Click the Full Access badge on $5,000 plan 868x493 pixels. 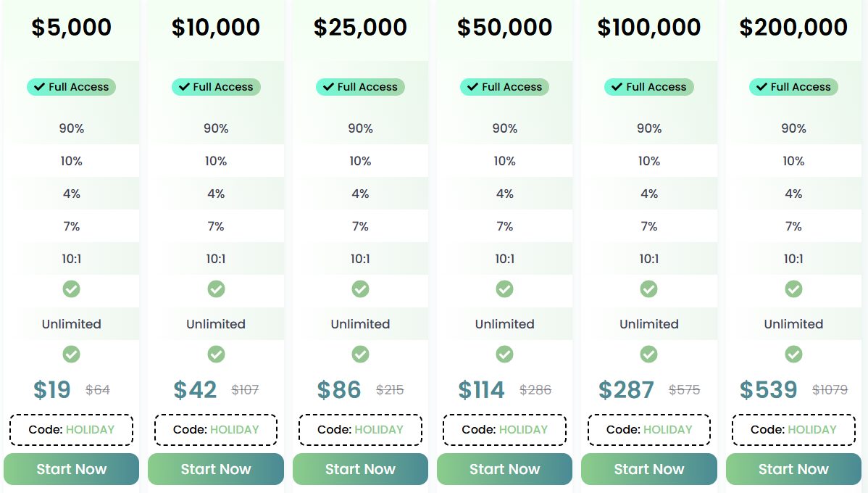click(x=71, y=87)
